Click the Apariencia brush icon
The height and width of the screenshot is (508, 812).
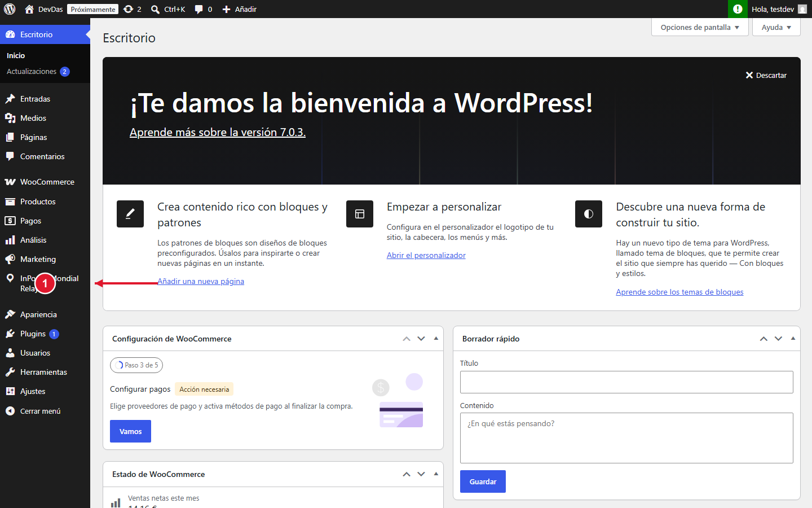coord(10,314)
